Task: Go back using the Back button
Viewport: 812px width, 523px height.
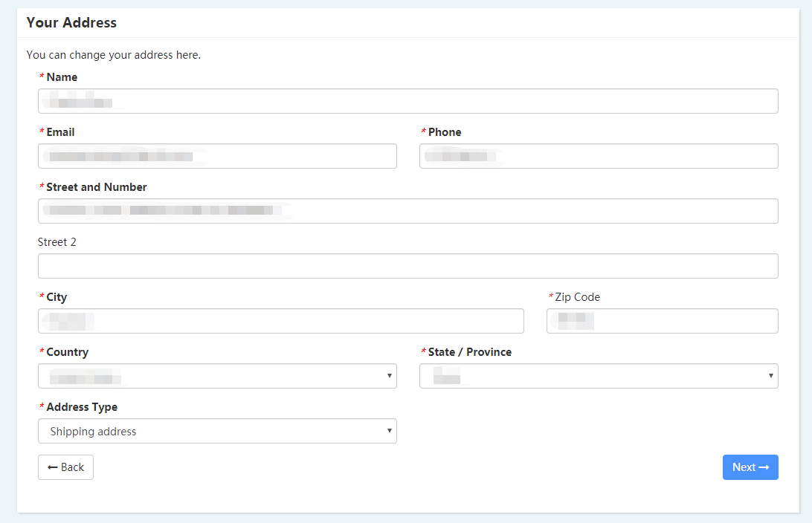Action: pyautogui.click(x=65, y=467)
